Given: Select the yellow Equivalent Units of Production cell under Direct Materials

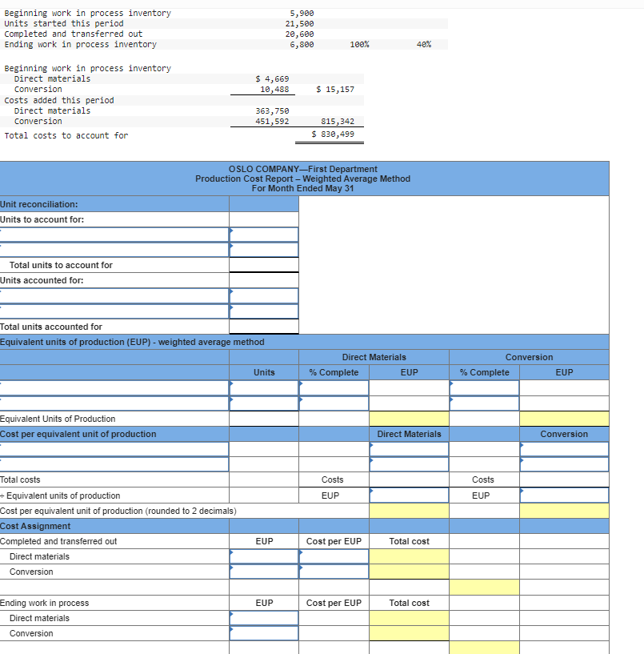Looking at the screenshot, I should coord(410,418).
